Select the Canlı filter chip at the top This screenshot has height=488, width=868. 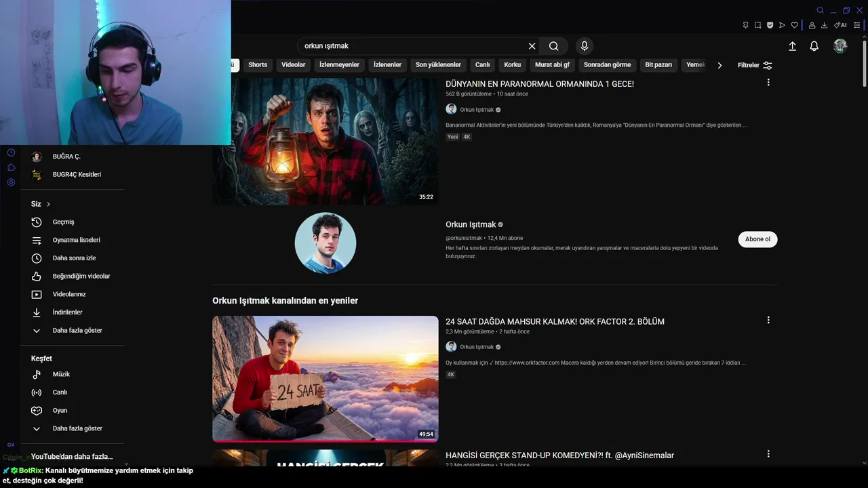coord(483,65)
